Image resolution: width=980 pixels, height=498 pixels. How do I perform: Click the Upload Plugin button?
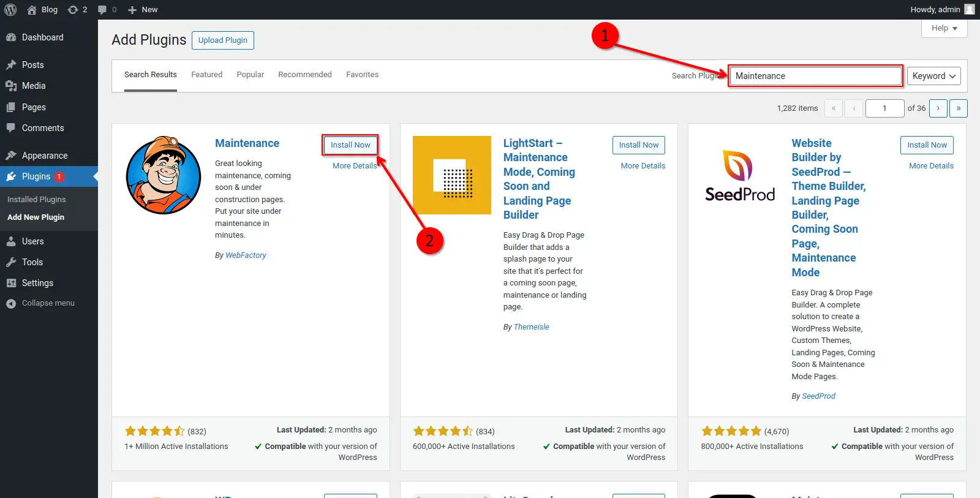click(223, 40)
